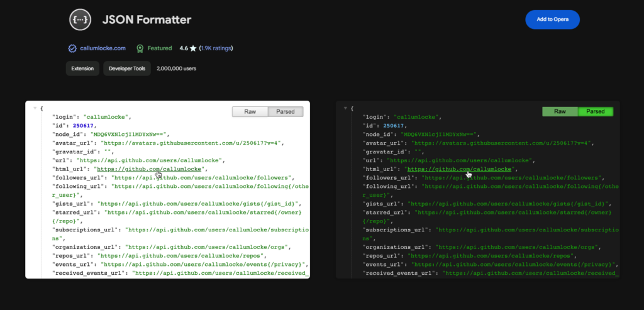Image resolution: width=644 pixels, height=310 pixels.
Task: Click the "login" key in the dark screenshot
Action: tap(374, 117)
